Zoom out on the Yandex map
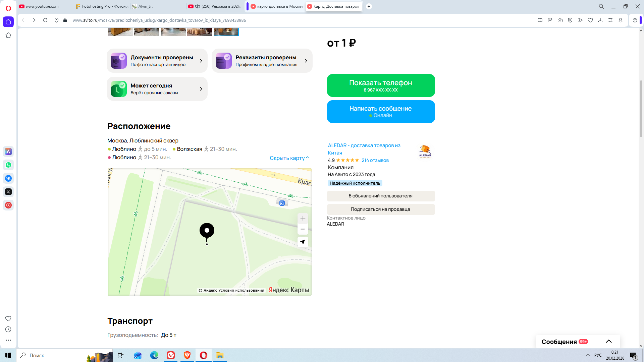The width and height of the screenshot is (644, 362). (303, 229)
